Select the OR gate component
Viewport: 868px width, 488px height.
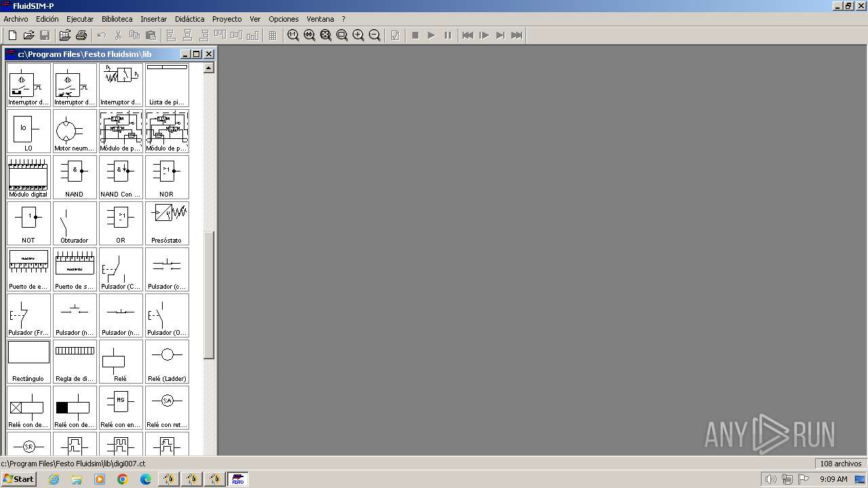point(121,224)
